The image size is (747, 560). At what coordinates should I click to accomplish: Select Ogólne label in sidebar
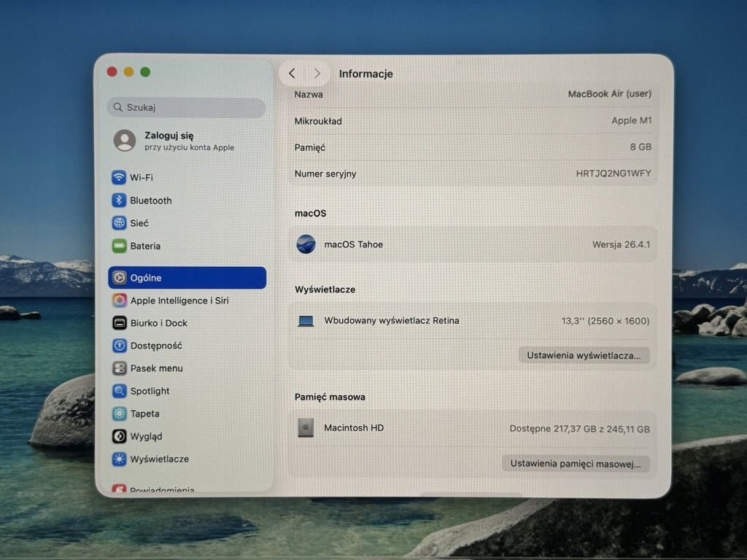tap(146, 278)
